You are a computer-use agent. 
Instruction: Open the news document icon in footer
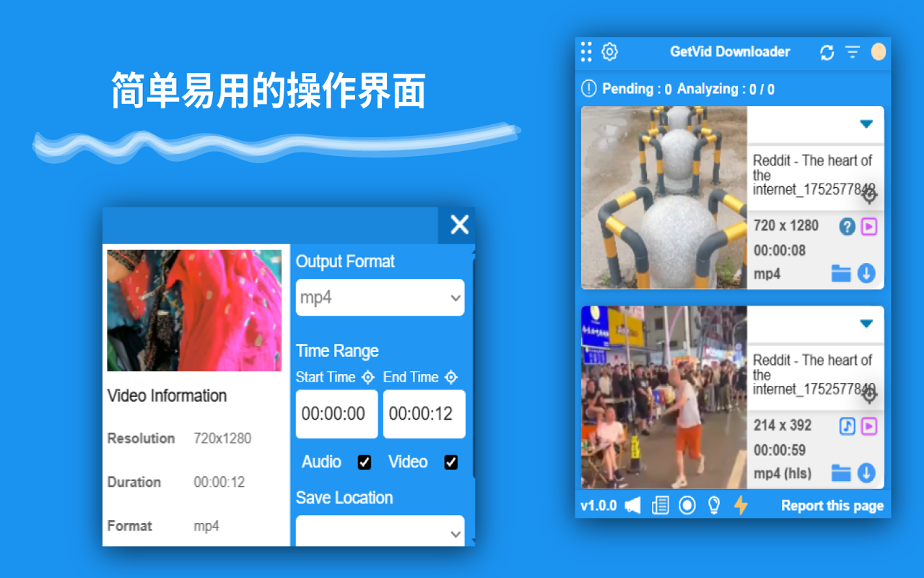[x=660, y=505]
